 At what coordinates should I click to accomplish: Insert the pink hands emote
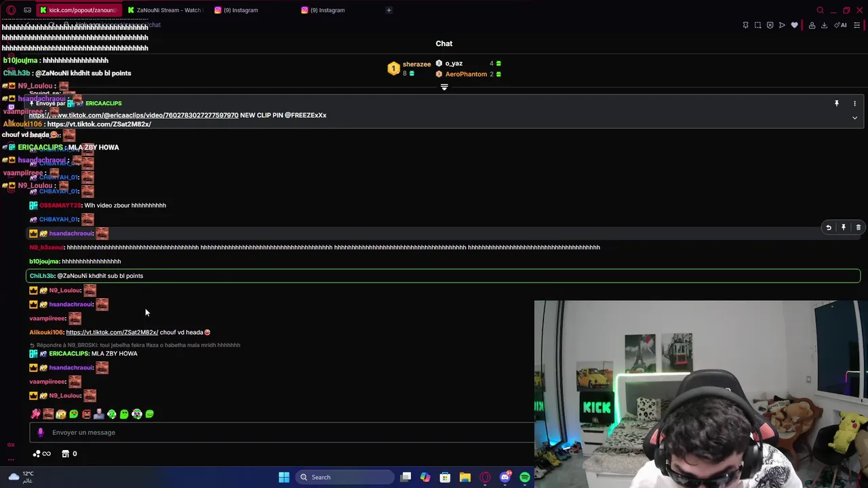(x=35, y=413)
